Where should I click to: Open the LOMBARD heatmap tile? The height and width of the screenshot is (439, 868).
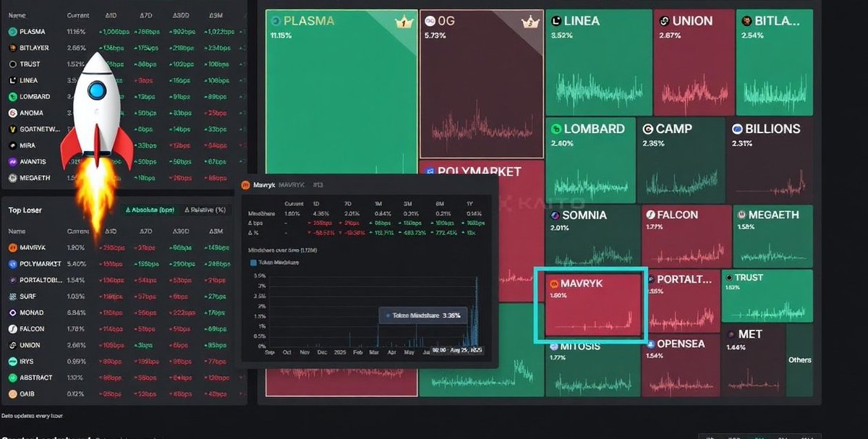pyautogui.click(x=590, y=160)
